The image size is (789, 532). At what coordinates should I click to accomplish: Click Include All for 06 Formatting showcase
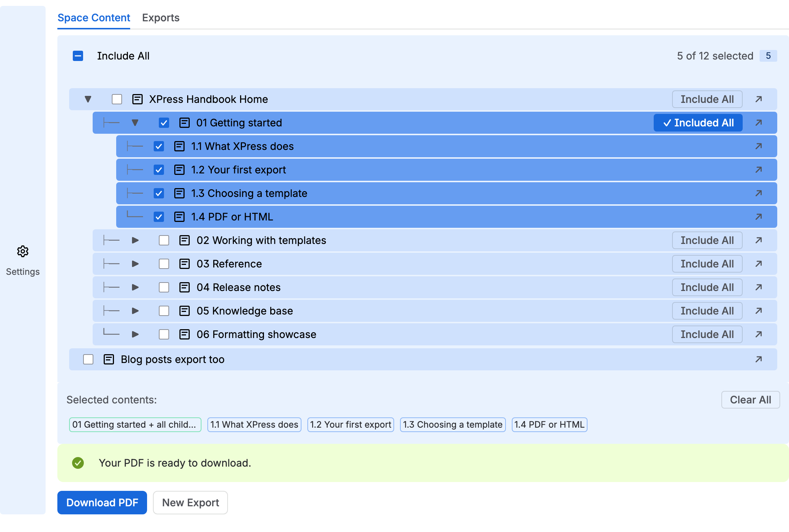(707, 334)
